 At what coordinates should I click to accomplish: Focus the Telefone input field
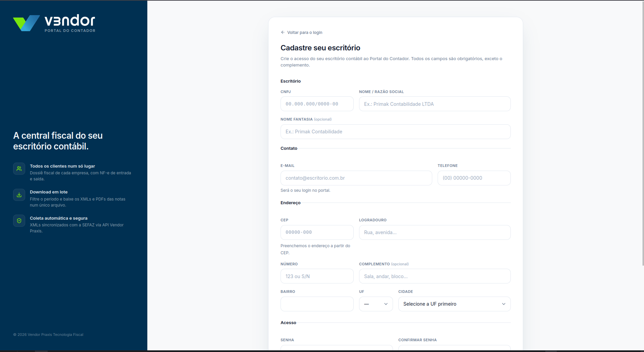[474, 178]
